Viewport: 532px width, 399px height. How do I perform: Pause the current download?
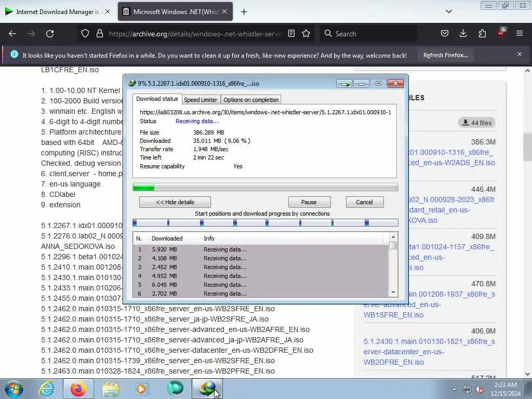click(x=309, y=202)
